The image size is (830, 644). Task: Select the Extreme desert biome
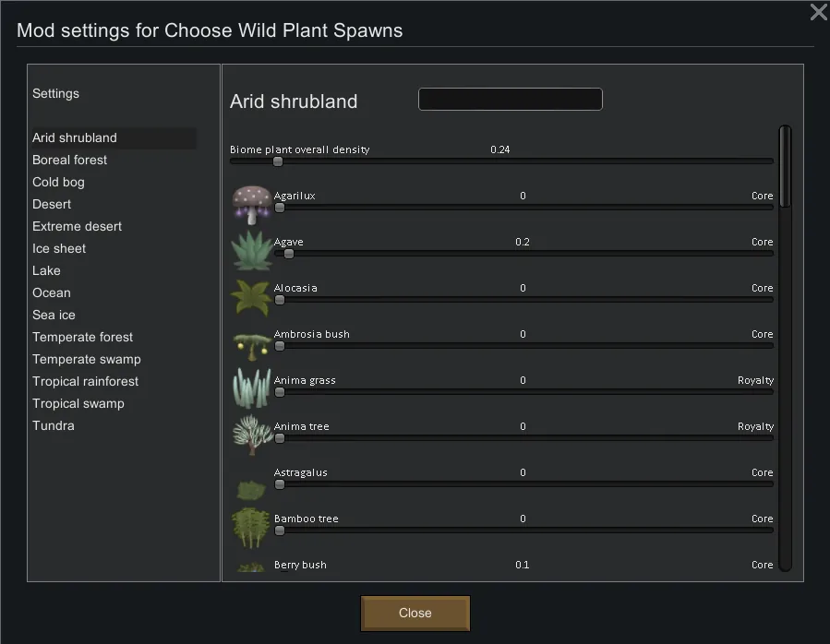pyautogui.click(x=78, y=226)
